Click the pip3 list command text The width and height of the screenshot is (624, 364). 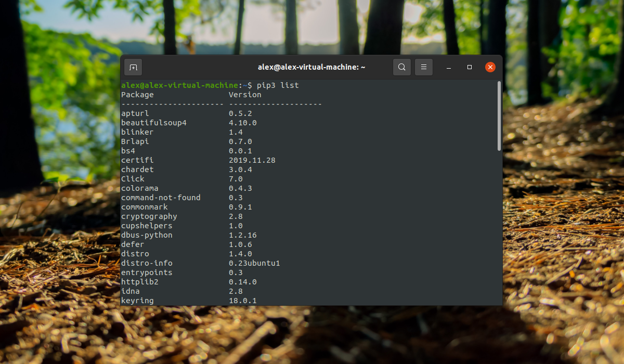tap(278, 85)
